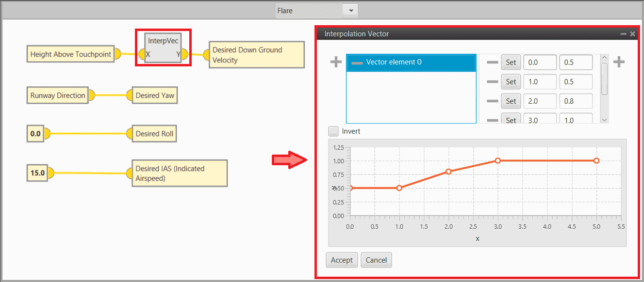Screen dimensions: 644x282
Task: Click Set button for the 0.0 row
Action: point(511,63)
